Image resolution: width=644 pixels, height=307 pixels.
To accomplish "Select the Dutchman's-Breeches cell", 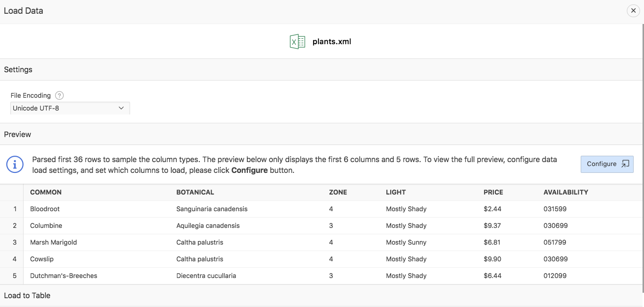I will point(63,276).
